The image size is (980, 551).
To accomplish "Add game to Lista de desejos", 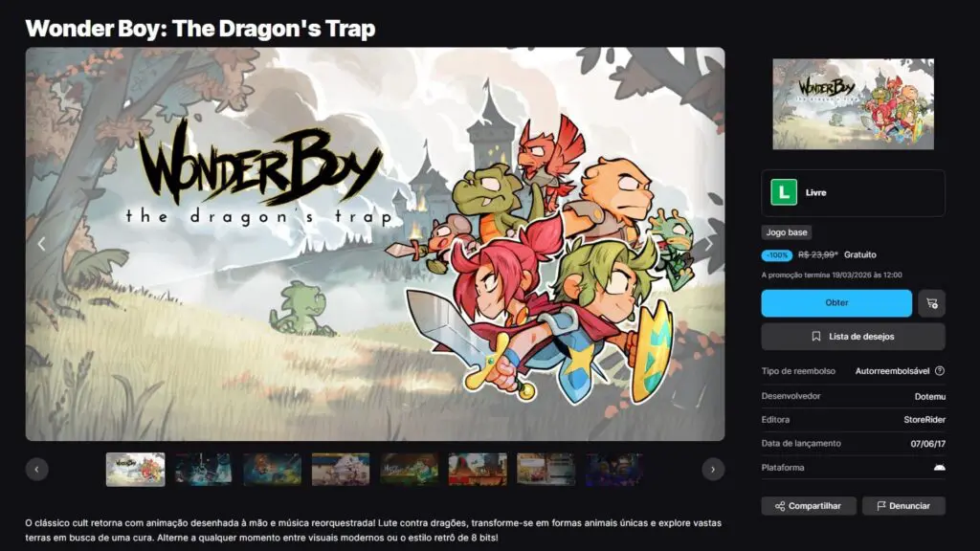I will [x=853, y=337].
